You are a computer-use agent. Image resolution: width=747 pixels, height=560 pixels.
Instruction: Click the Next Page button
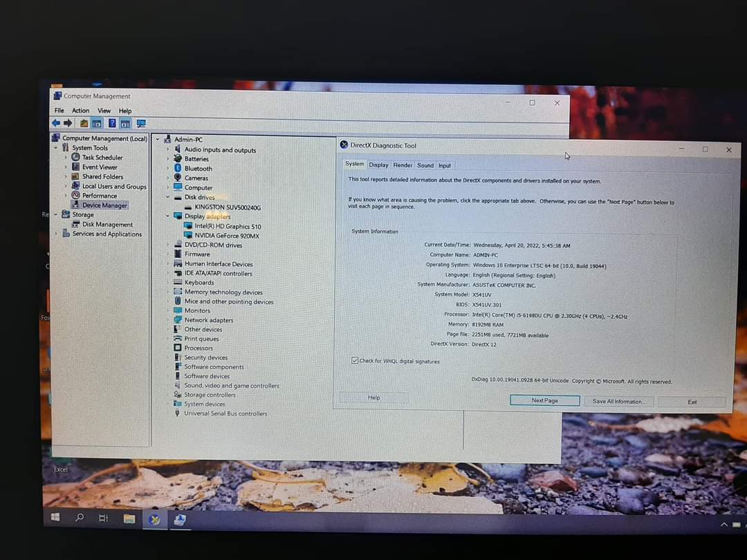[544, 401]
